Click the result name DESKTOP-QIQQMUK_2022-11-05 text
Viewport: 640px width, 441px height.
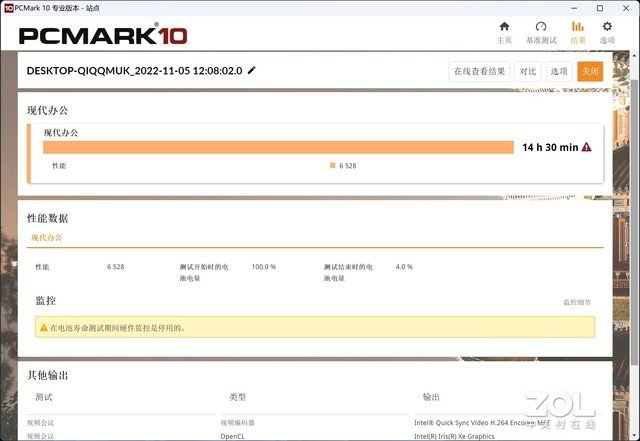pos(134,71)
